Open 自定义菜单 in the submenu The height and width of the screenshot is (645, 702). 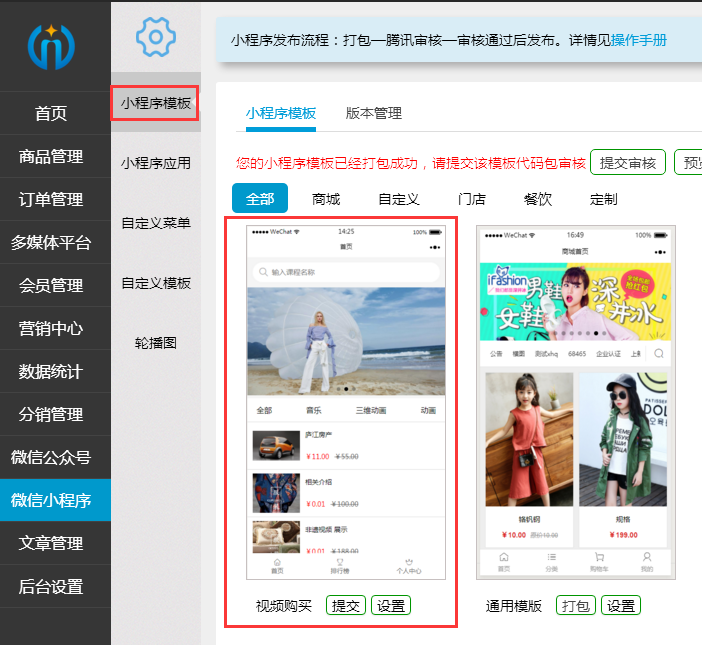155,223
